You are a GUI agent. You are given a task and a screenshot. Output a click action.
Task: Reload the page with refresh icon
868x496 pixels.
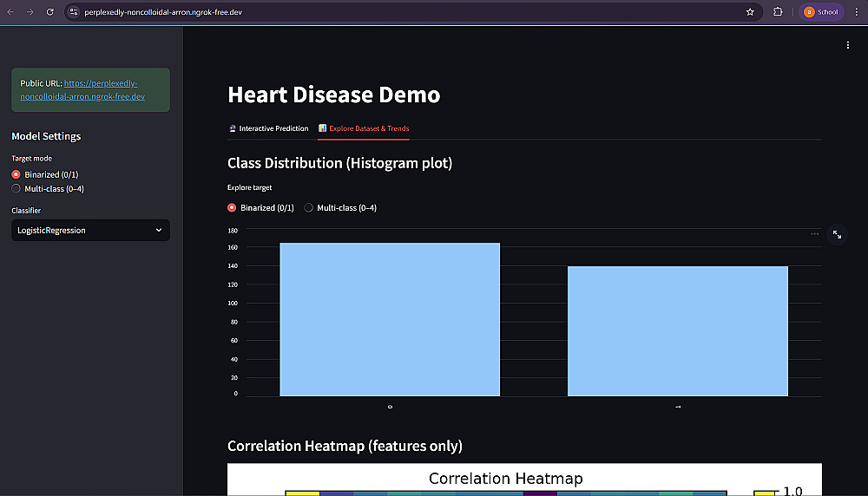click(49, 12)
